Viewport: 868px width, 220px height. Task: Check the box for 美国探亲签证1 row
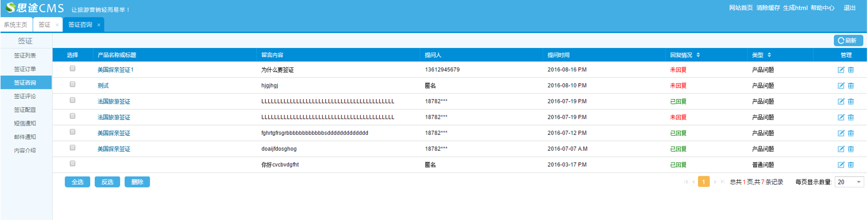[73, 69]
